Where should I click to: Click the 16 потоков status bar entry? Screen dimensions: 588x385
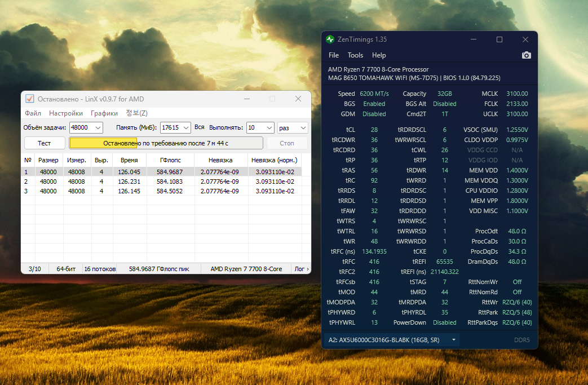point(100,269)
